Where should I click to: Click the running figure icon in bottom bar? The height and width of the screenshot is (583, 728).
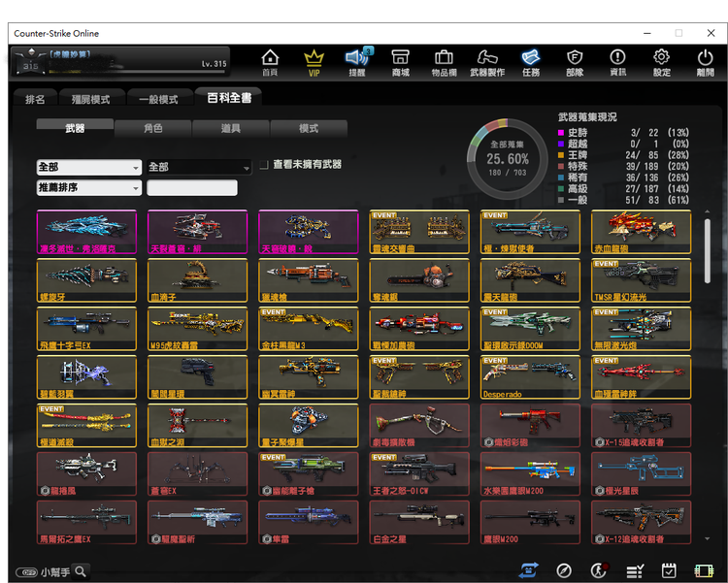pyautogui.click(x=599, y=570)
